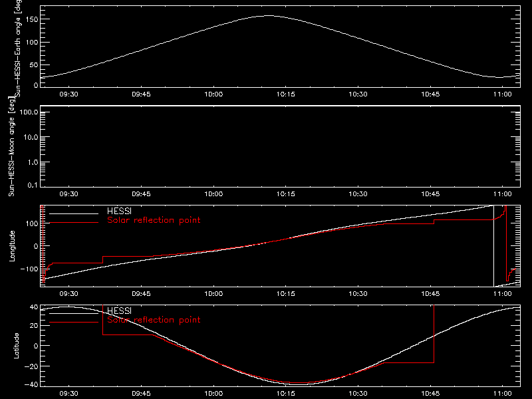Click 10:30 time label under Latitude plot

pos(358,393)
